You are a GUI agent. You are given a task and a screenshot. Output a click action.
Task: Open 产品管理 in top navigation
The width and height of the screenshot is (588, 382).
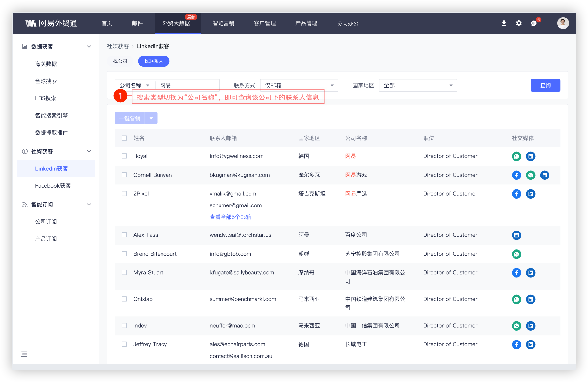click(x=306, y=23)
